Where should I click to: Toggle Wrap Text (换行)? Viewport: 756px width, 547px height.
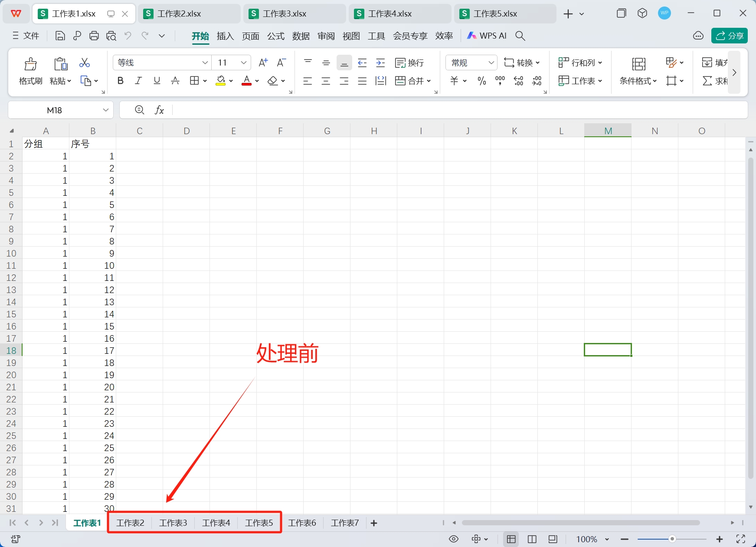click(409, 63)
